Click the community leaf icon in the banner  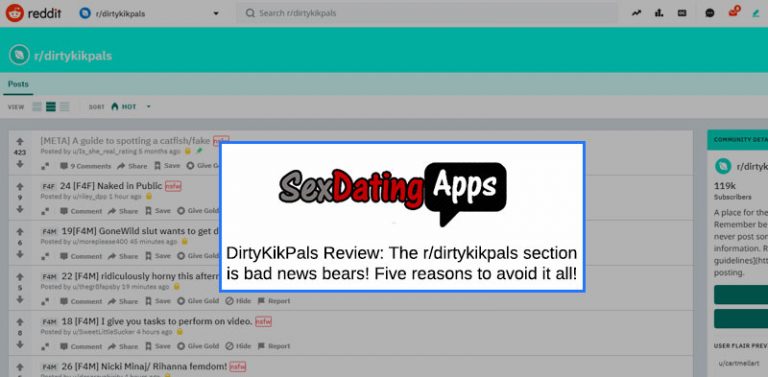[x=19, y=55]
